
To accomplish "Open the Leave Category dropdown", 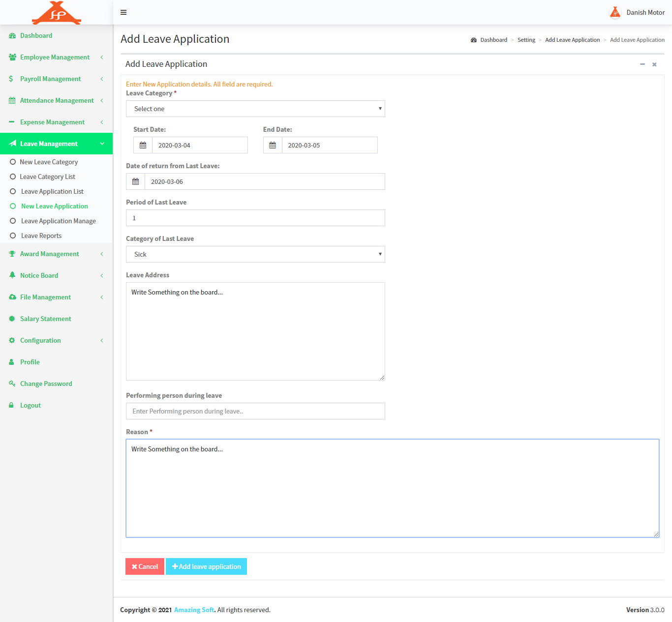I will [255, 109].
